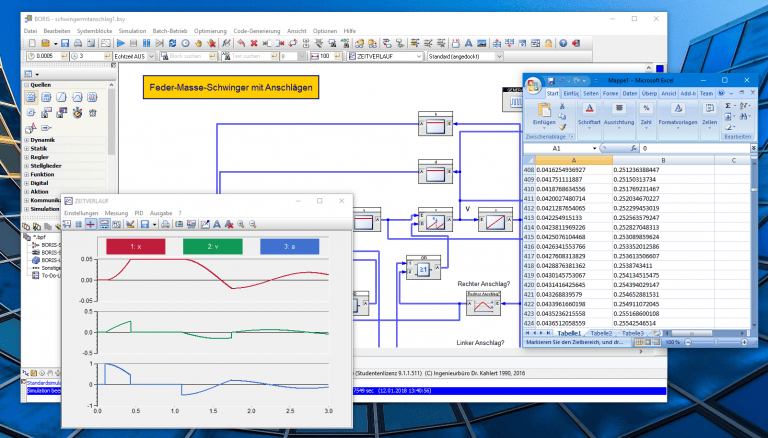
Task: Save the ZEITVERLAUF plot data
Action: coord(144,224)
